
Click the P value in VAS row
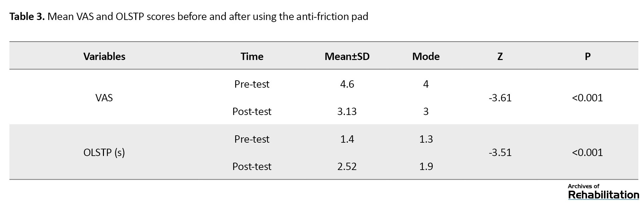coord(587,98)
